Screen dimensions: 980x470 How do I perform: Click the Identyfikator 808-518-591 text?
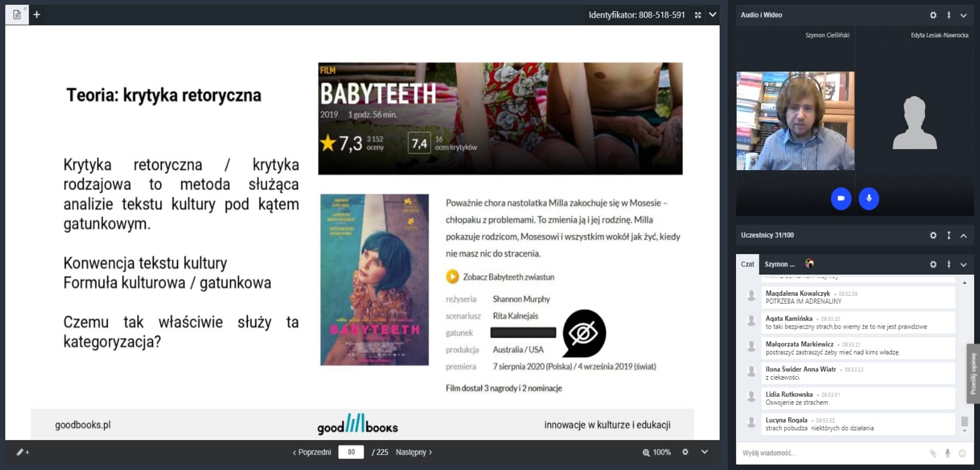(x=637, y=15)
